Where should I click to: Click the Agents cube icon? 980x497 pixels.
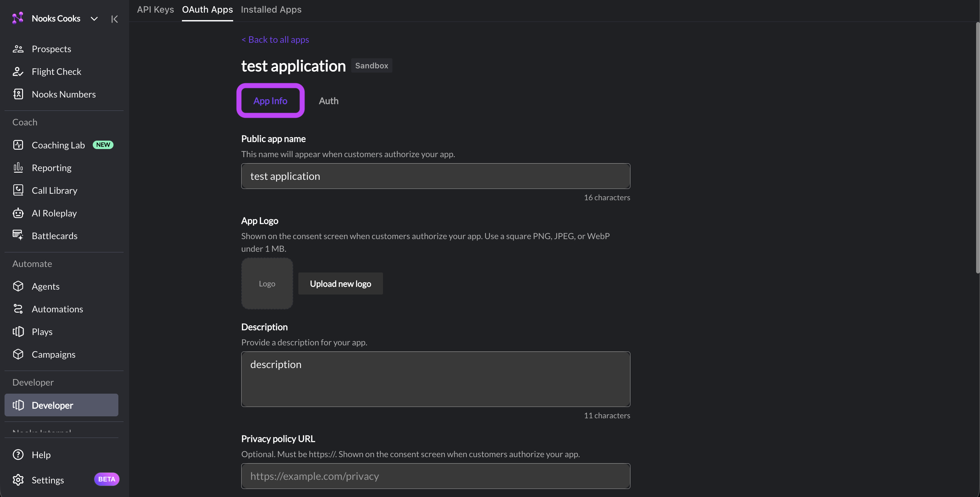tap(18, 286)
